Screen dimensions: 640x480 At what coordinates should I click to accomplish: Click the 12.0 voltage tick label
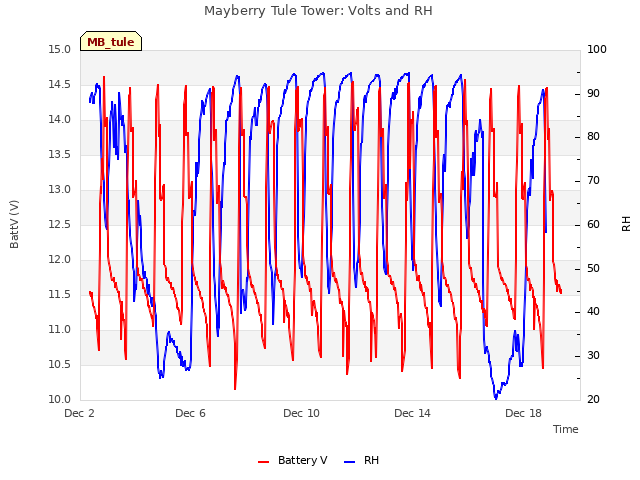59,260
